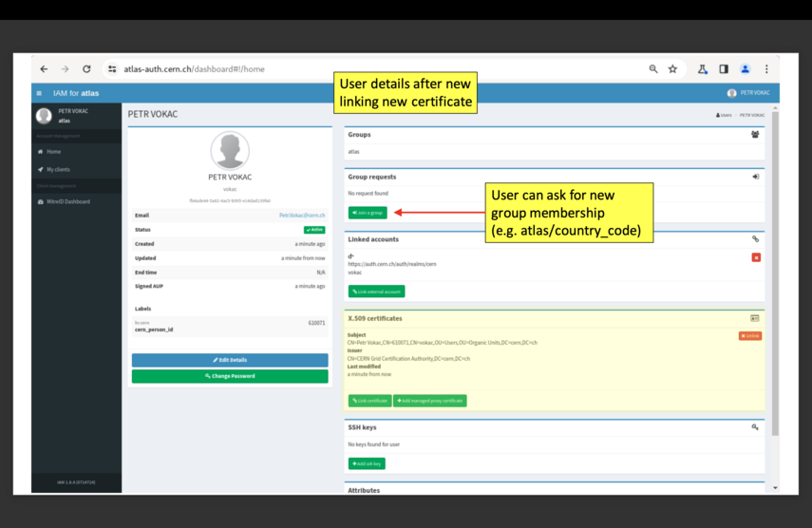Go to Home in the sidebar
Screen dimensions: 812x528
[53, 152]
